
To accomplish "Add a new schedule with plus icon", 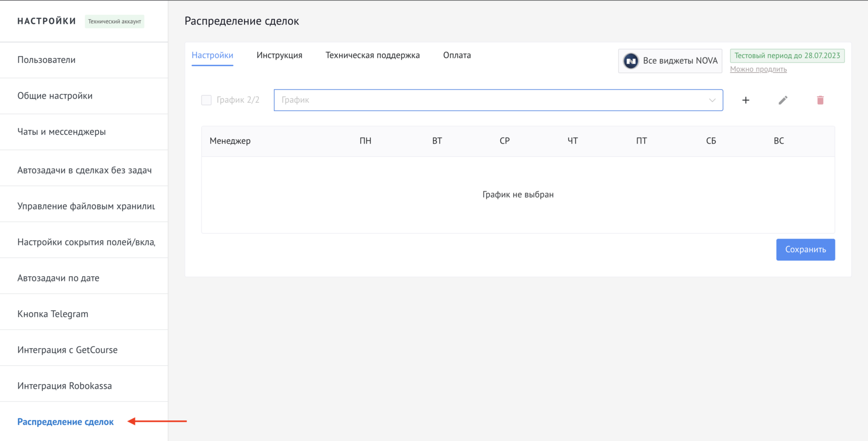I will click(746, 100).
